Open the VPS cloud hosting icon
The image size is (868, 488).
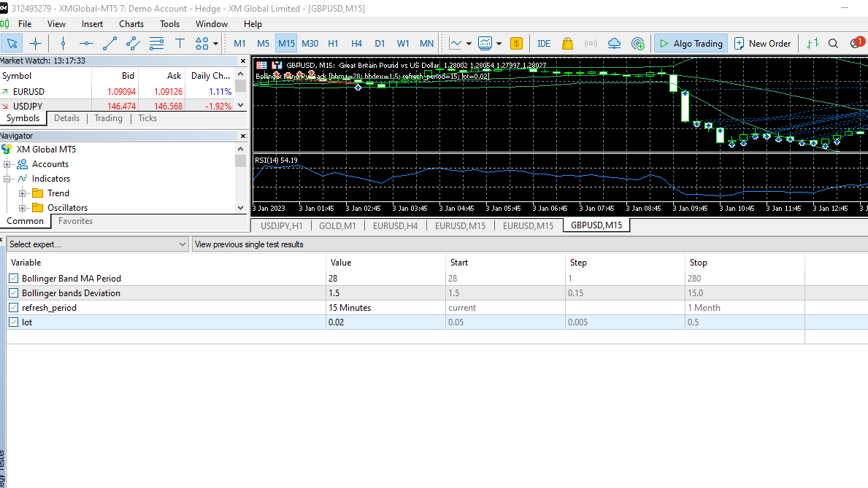614,43
